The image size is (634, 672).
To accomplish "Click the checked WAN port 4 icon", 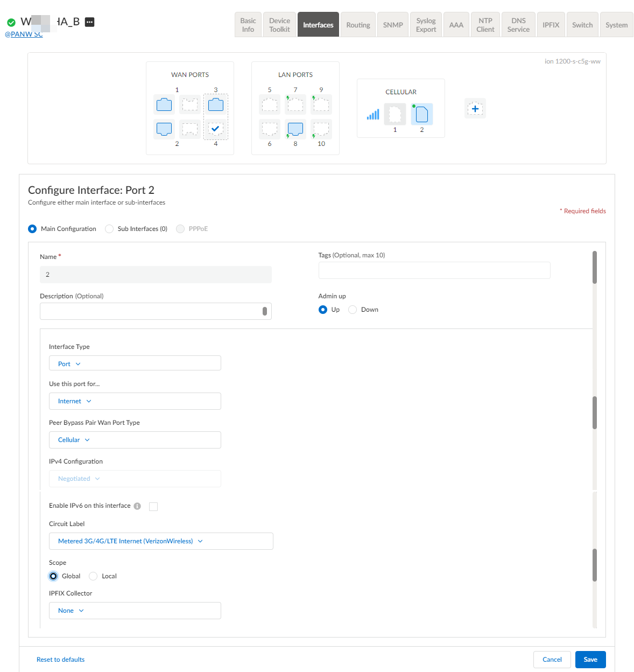I will pyautogui.click(x=215, y=129).
